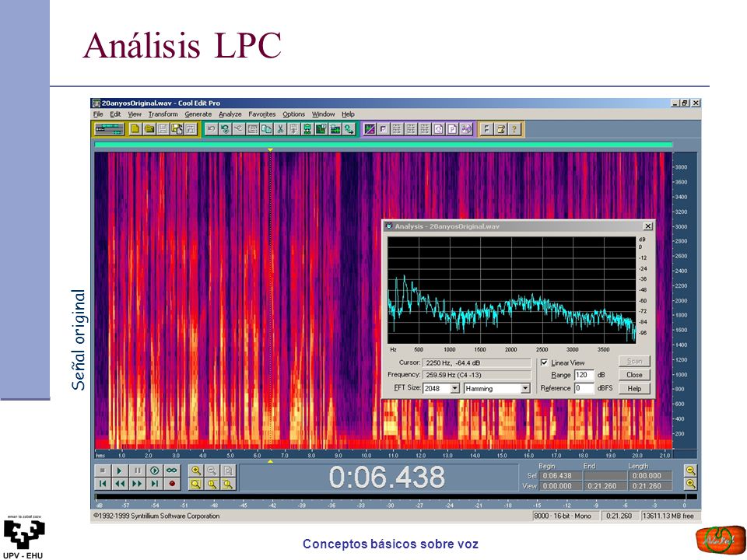Click Play to End circled button
The width and height of the screenshot is (747, 560).
pos(154,471)
